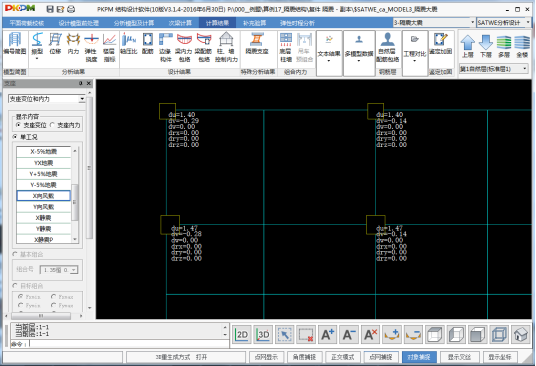536x366 pixels.
Task: Select the YX地震 load case
Action: tap(43, 163)
